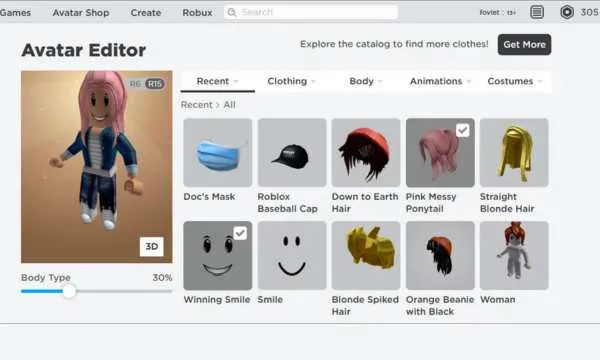Uncheck the Pink Messy Ponytail checkmark
The image size is (600, 360).
463,130
